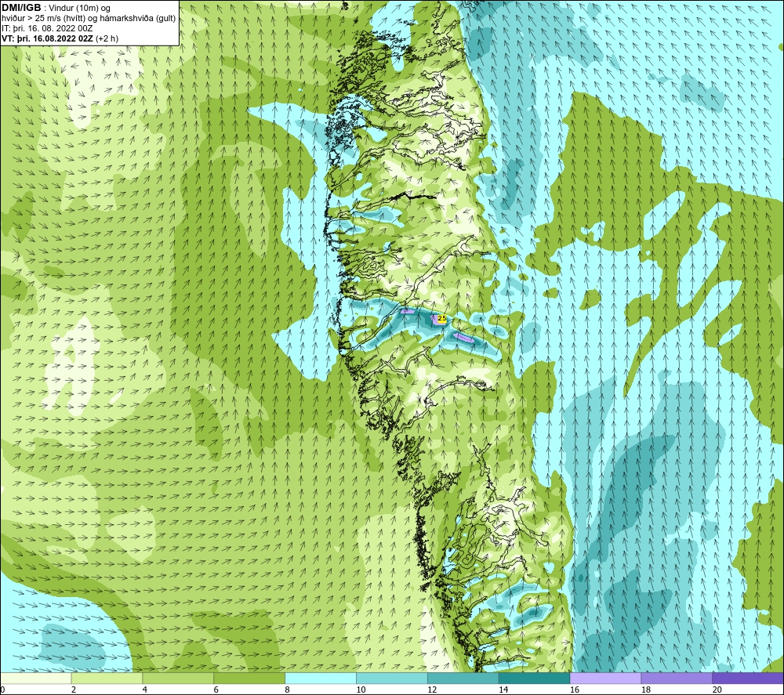Select the above 20 m/s legend swatch

(748, 678)
